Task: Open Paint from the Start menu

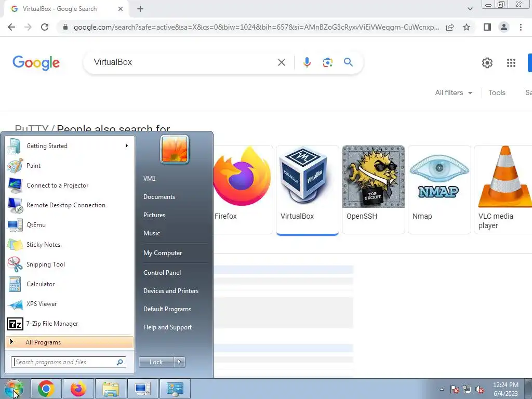Action: pos(70,166)
